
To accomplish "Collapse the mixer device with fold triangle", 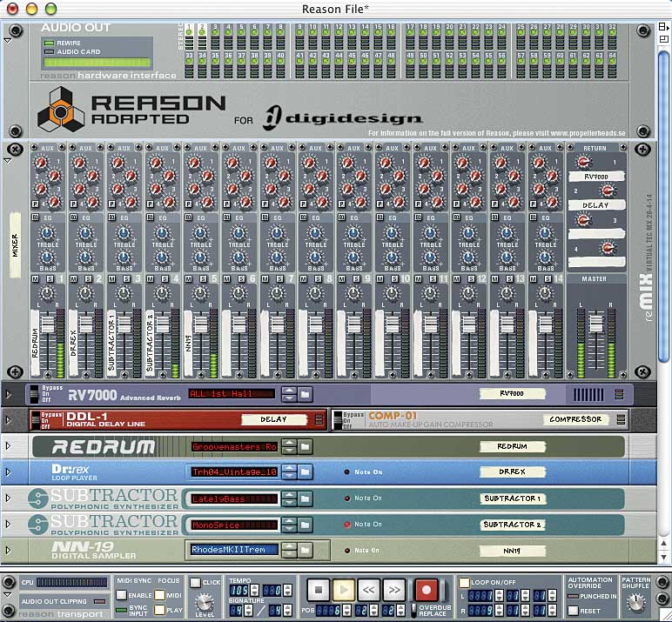I will [x=7, y=161].
